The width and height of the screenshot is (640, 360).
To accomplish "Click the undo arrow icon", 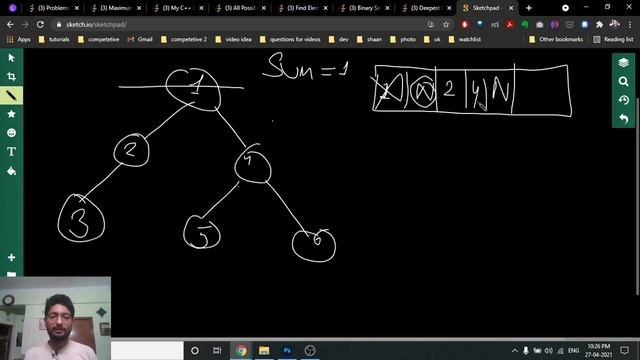I will [623, 119].
